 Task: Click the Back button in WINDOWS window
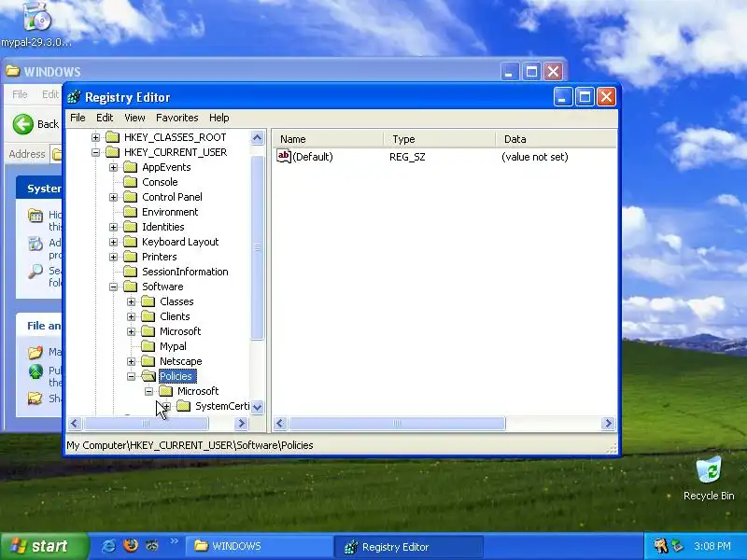pos(35,124)
